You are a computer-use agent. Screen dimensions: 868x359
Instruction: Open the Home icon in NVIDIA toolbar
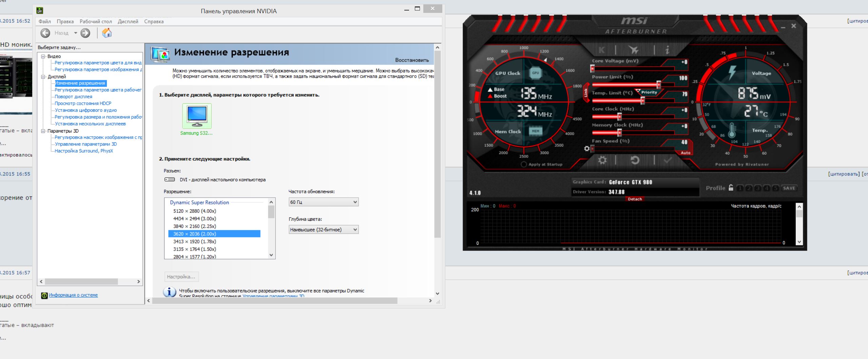107,33
